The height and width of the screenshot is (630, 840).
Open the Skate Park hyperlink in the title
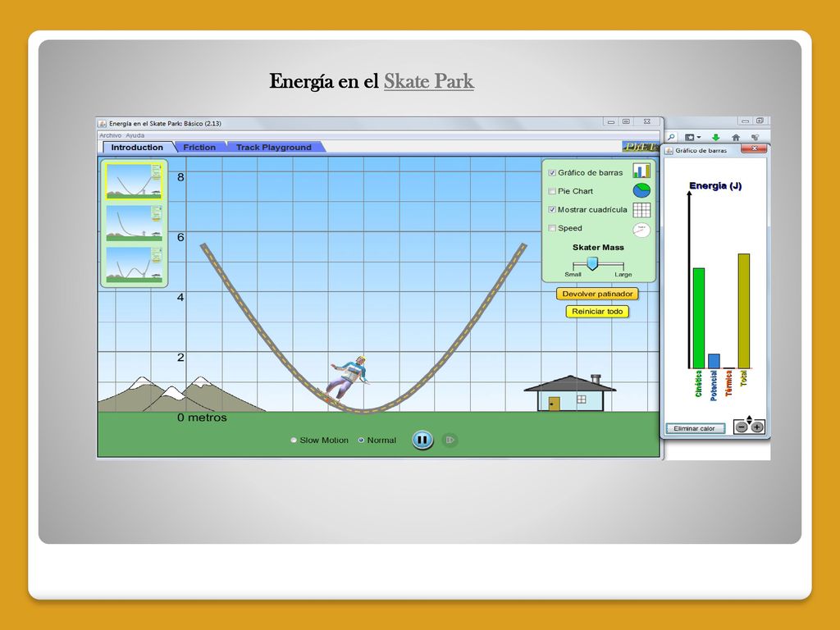tap(428, 81)
